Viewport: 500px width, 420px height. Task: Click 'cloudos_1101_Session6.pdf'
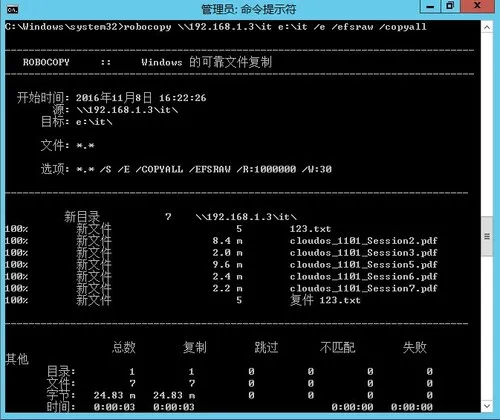tap(364, 277)
